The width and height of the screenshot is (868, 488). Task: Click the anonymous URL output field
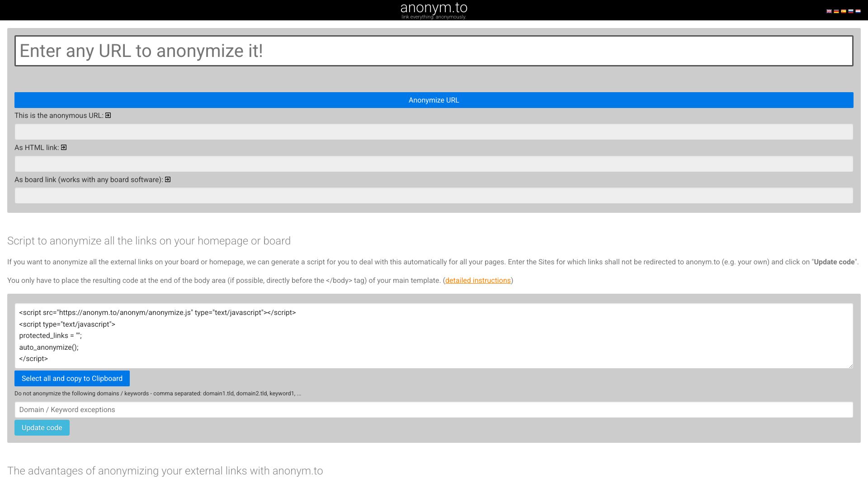[434, 132]
